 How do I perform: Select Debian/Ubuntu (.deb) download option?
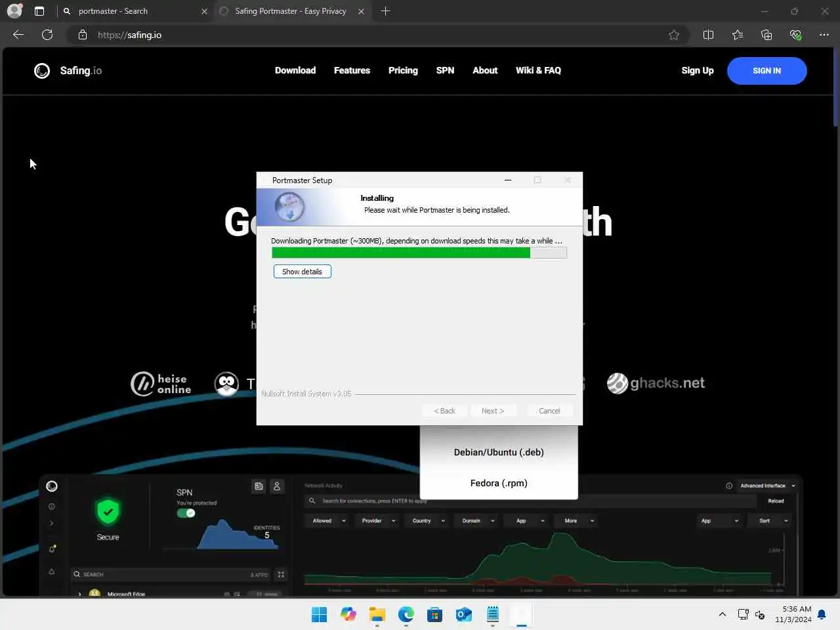point(499,452)
